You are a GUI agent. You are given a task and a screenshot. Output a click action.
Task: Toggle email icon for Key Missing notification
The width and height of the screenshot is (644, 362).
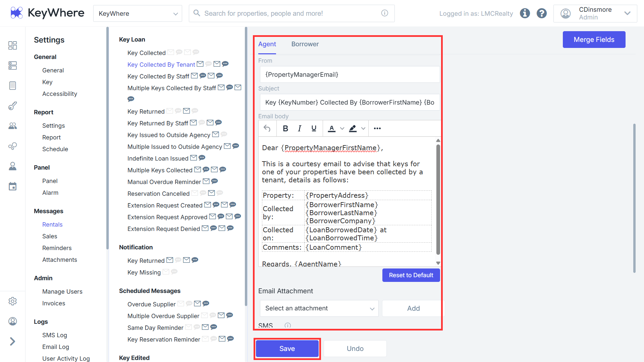coord(166,272)
